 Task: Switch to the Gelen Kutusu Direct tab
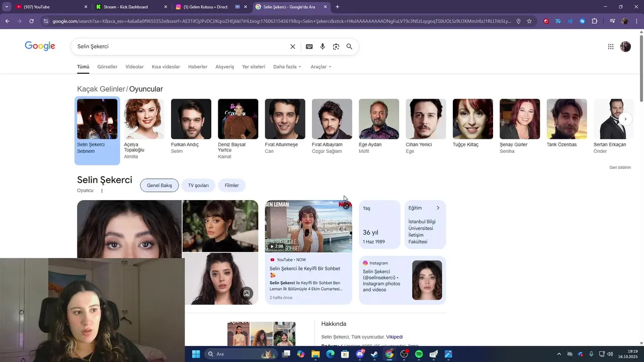pos(211,7)
